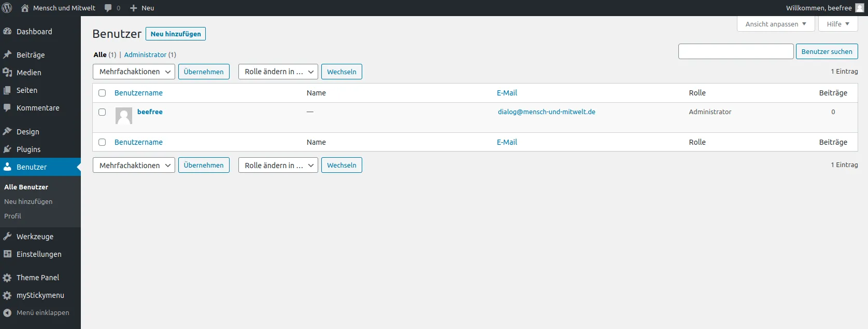The image size is (868, 329).
Task: Open the myStickymenu menu item
Action: 40,295
